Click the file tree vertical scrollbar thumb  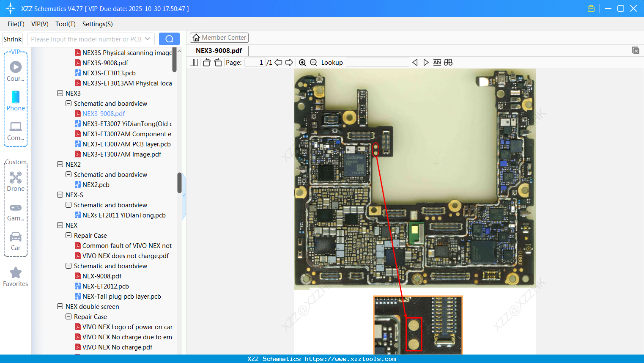pos(179,183)
